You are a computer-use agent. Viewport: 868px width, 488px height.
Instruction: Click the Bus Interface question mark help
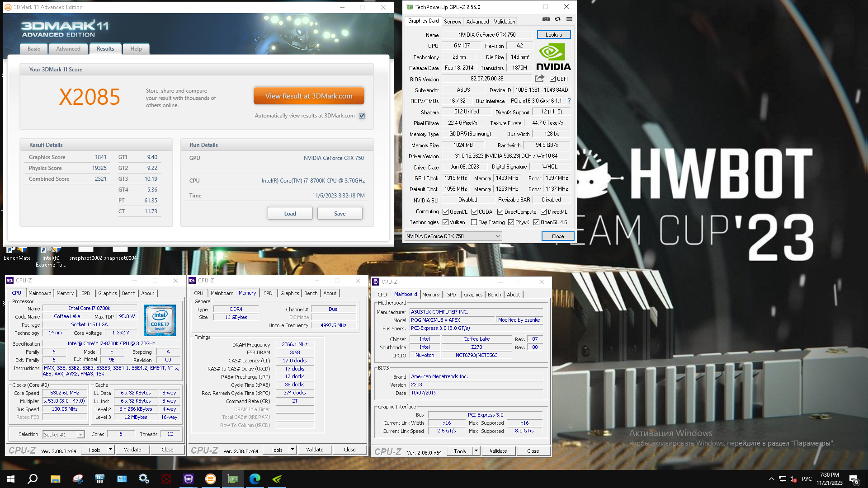click(x=569, y=101)
